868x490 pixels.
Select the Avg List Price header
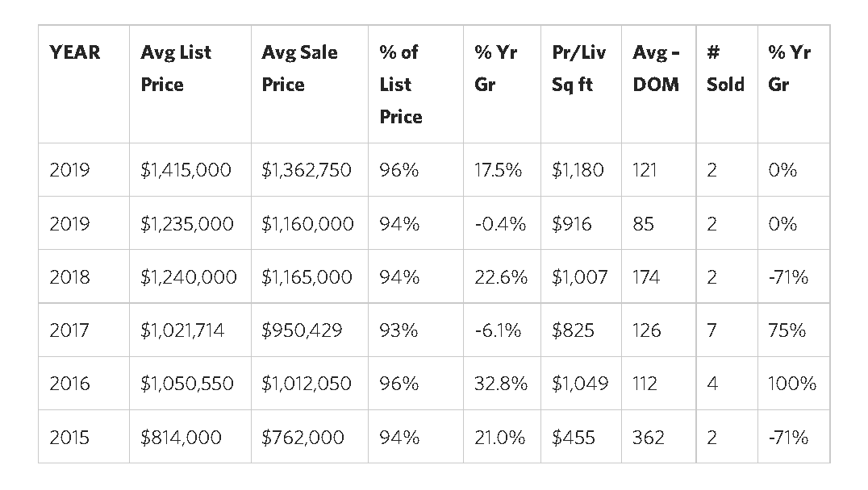coord(175,69)
